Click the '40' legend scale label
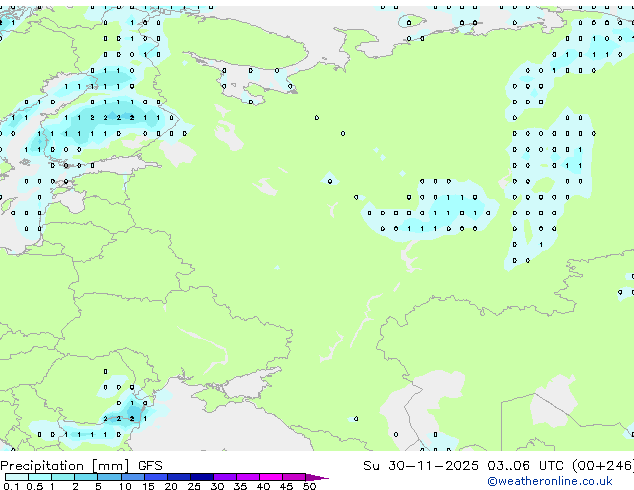Viewport: 634px width, 490px height. coord(263,486)
